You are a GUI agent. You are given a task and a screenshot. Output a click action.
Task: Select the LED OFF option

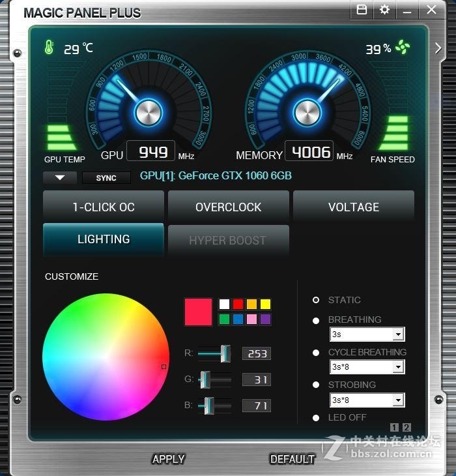point(316,418)
